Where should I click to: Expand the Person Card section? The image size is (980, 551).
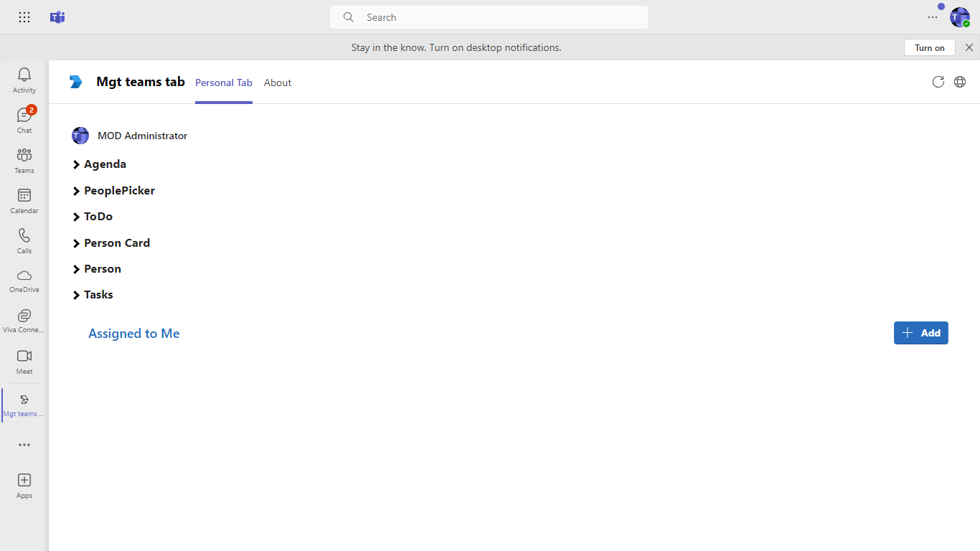tap(111, 243)
